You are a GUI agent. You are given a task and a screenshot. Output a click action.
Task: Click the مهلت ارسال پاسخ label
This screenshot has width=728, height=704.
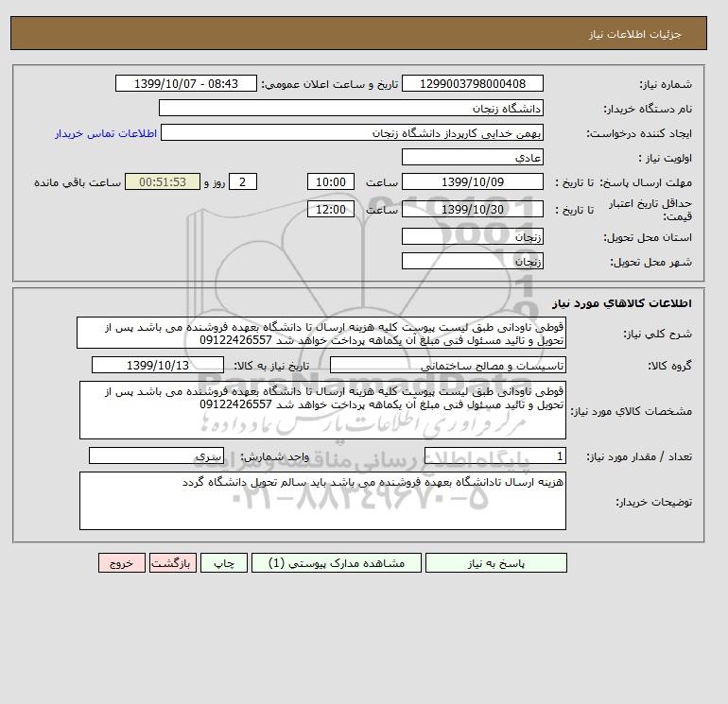[646, 182]
